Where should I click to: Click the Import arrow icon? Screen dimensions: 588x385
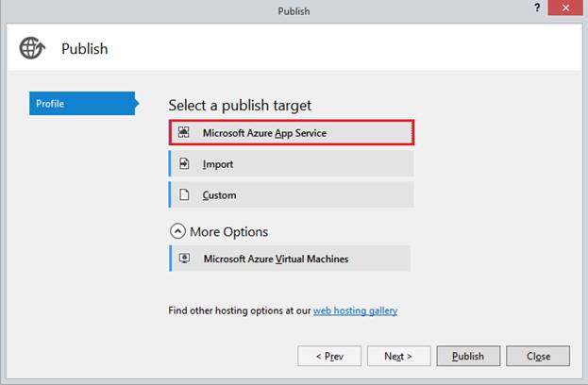point(184,164)
